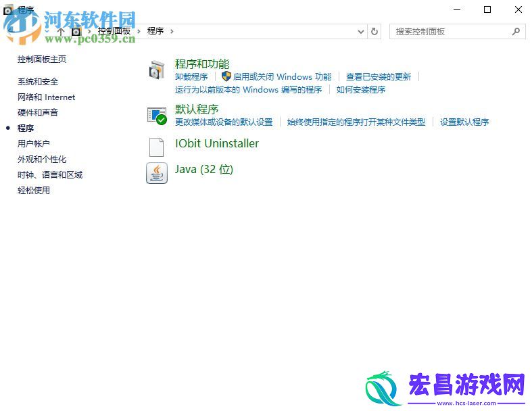The height and width of the screenshot is (411, 532).
Task: Open the 默认程序 heading link
Action: pos(197,110)
